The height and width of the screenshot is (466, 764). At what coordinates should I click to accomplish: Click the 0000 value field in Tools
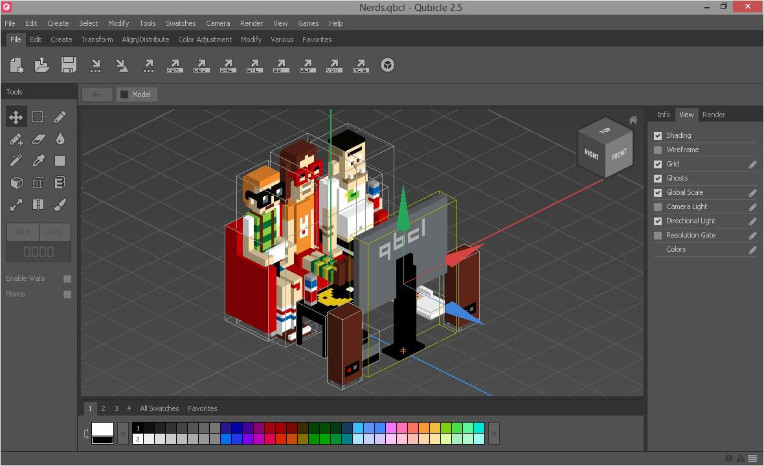pos(38,252)
